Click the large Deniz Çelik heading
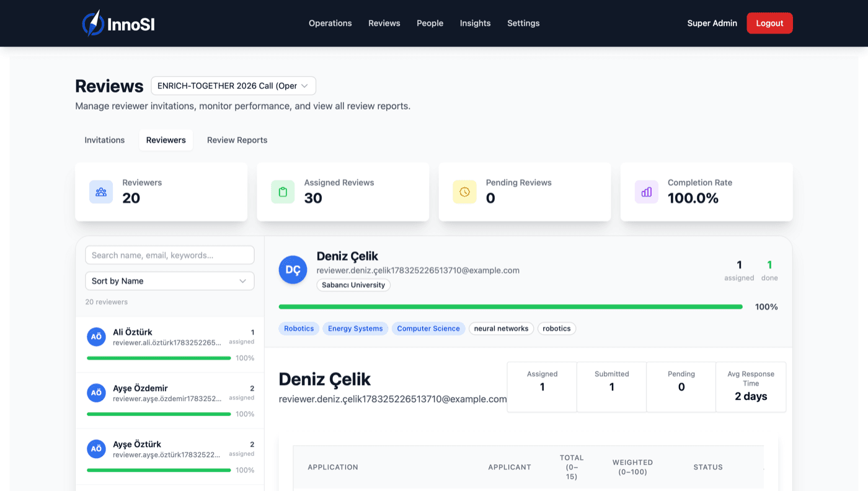This screenshot has width=868, height=491. (x=324, y=379)
